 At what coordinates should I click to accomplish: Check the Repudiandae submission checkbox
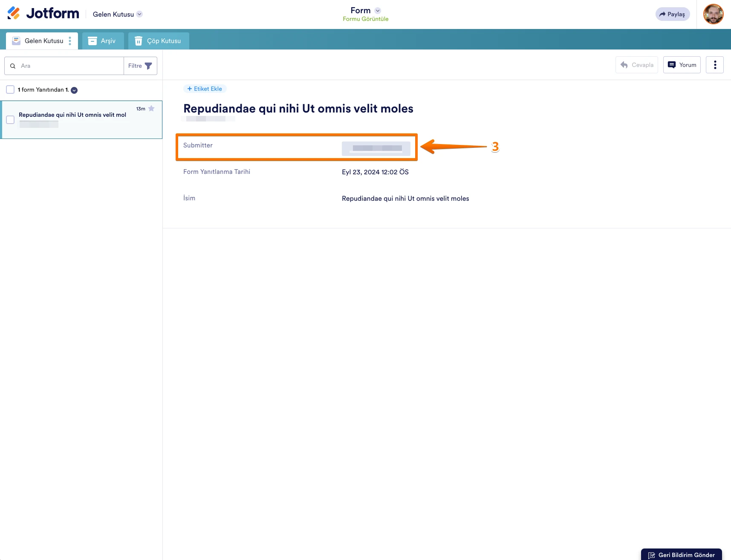point(10,120)
